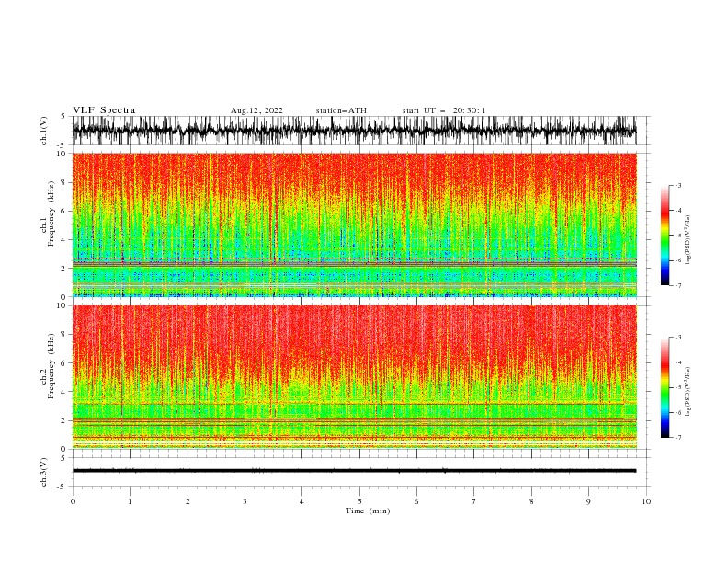The width and height of the screenshot is (728, 563).
Task: Click the "-7" label on lower color bar
Action: (x=677, y=438)
